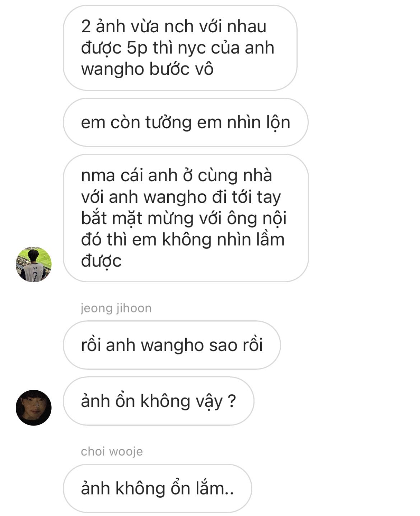Tap the sender name jeong jihoon
Viewport: 420px width, 516px height.
(x=116, y=308)
